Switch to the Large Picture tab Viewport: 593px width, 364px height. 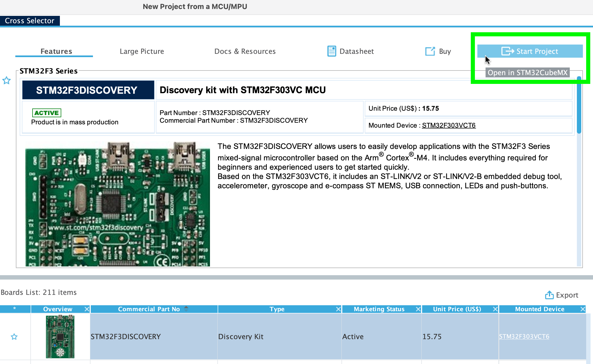(142, 51)
